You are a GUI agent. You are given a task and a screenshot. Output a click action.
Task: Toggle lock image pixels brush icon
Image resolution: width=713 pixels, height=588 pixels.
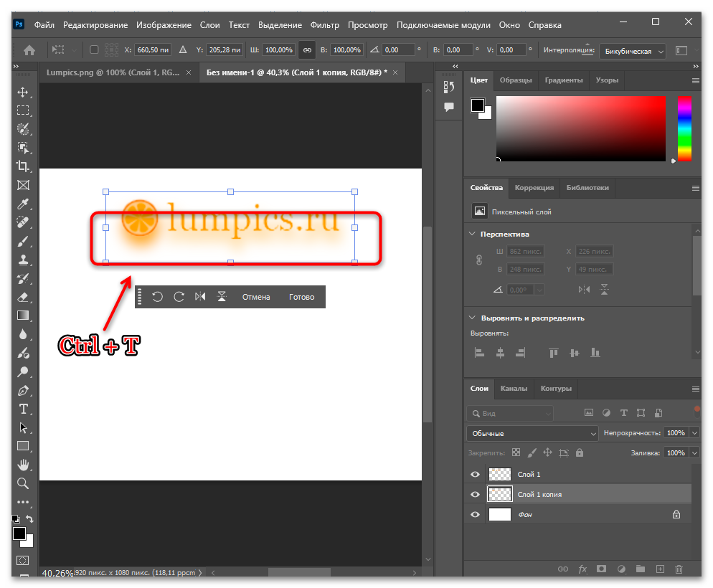pyautogui.click(x=532, y=452)
